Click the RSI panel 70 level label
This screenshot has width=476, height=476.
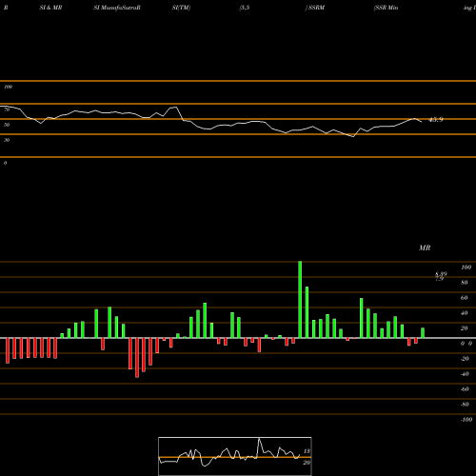click(7, 109)
